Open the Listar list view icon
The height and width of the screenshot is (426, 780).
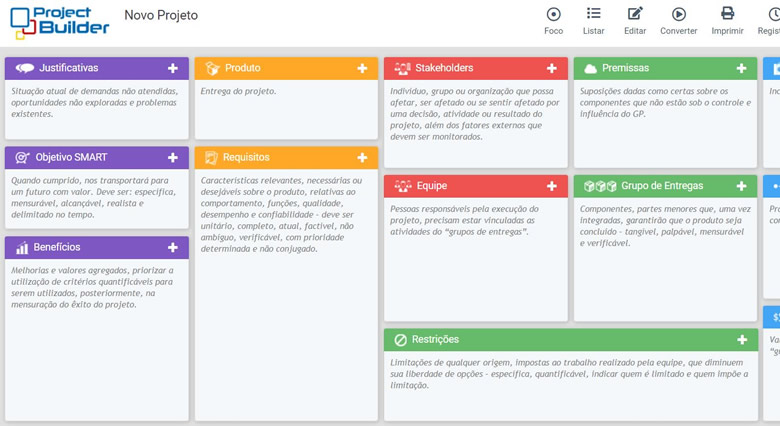coord(593,13)
